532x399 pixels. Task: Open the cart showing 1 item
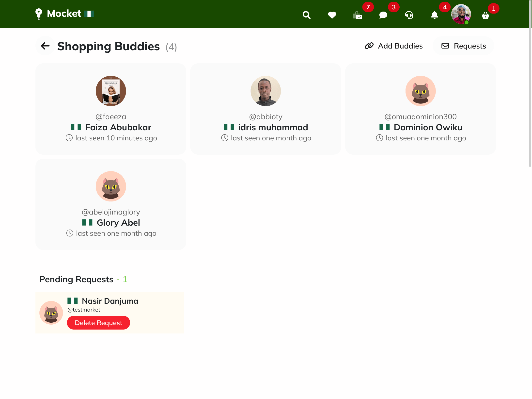tap(485, 16)
